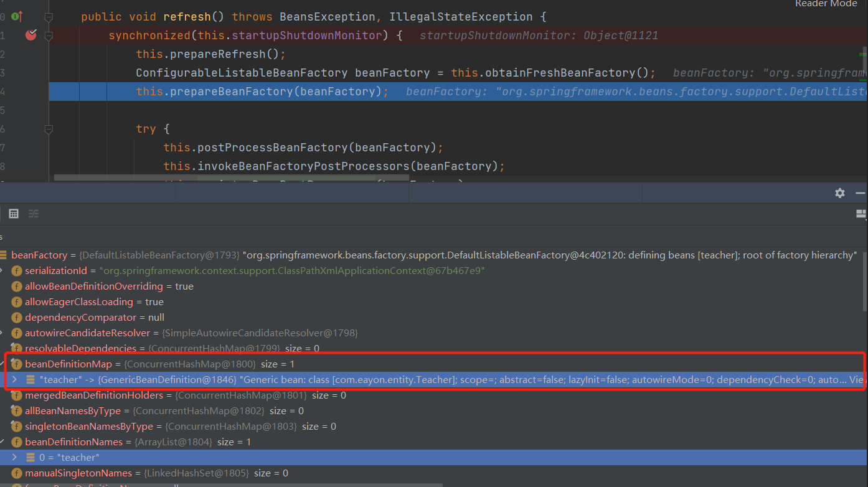Click the field icon beside manualSingletonNames
This screenshot has width=868, height=487.
point(17,473)
